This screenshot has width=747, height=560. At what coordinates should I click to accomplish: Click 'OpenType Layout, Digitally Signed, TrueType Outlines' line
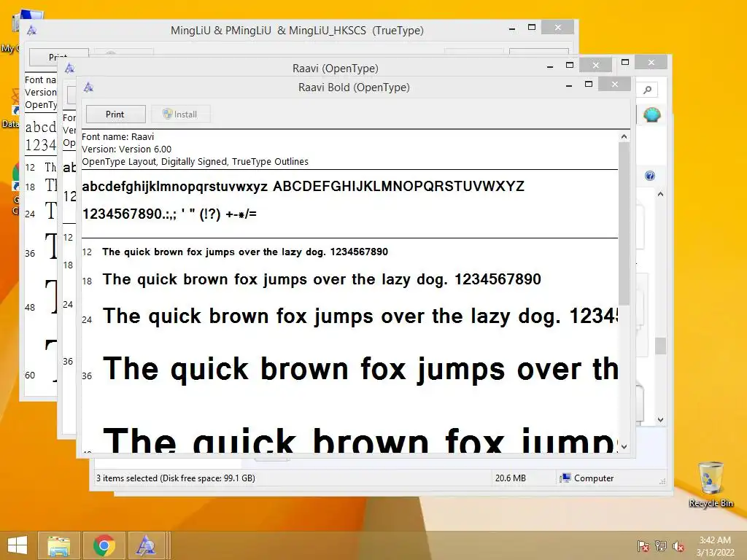(x=195, y=161)
